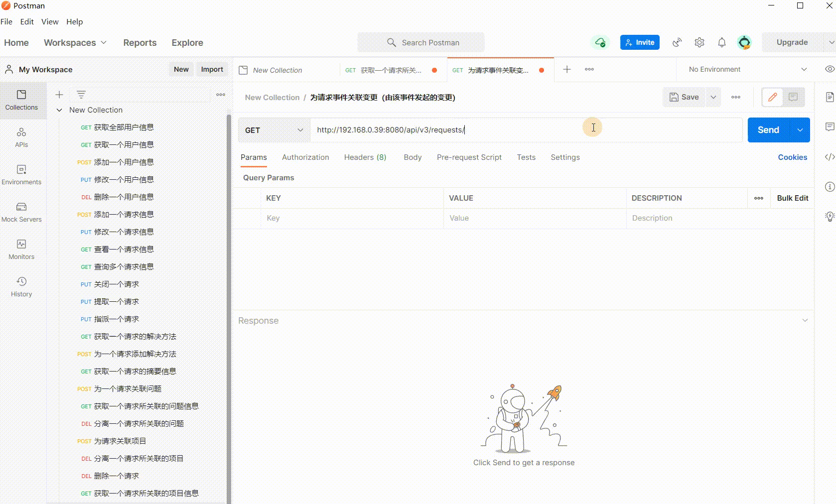Open the View menu
The width and height of the screenshot is (836, 504).
[50, 22]
